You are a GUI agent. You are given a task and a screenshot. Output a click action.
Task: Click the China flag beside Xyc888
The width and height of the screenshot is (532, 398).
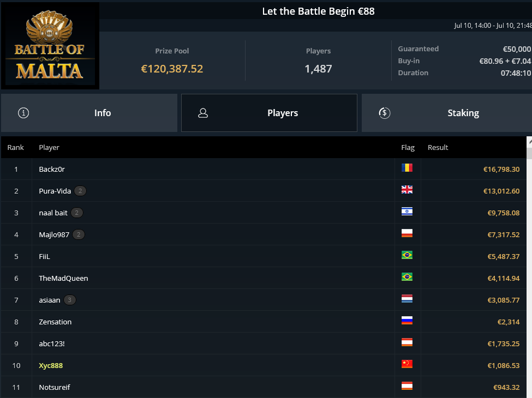point(407,364)
